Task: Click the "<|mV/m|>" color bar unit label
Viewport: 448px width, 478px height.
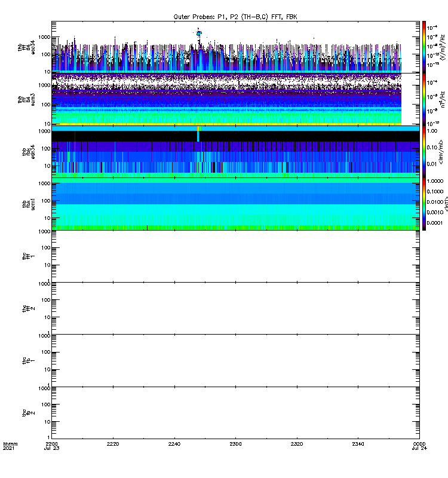Action: (441, 152)
